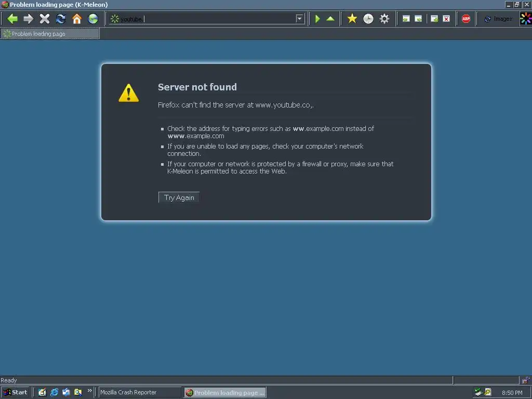Switch to Mozilla Crash Reporter in the taskbar
The width and height of the screenshot is (532, 399).
[x=140, y=392]
